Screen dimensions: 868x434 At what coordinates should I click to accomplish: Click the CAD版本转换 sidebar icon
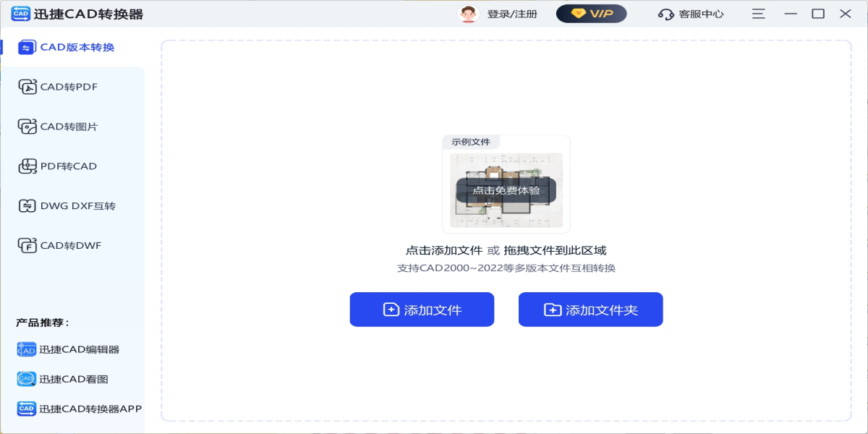tap(27, 48)
